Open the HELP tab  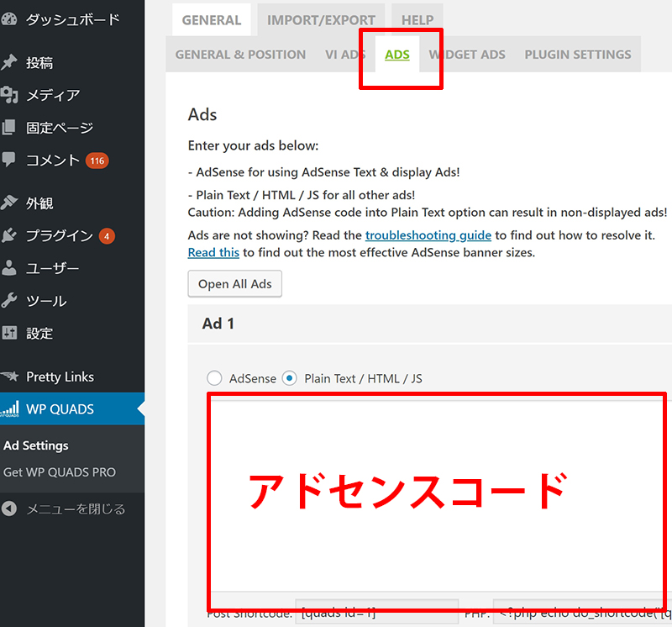coord(417,20)
